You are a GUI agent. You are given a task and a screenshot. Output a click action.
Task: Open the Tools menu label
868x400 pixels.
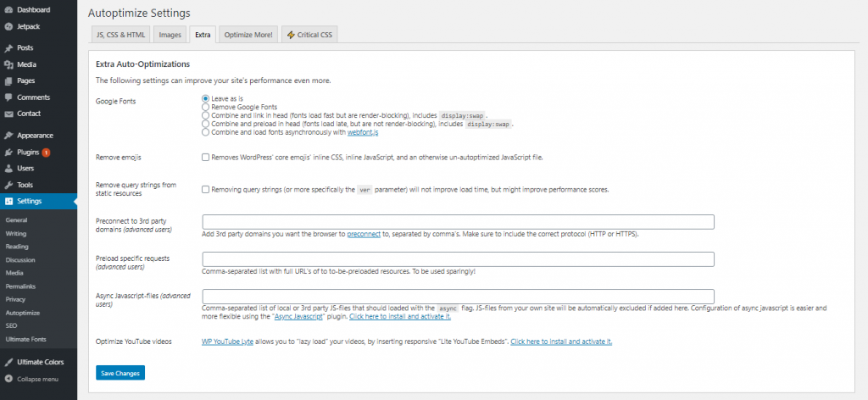click(x=25, y=185)
